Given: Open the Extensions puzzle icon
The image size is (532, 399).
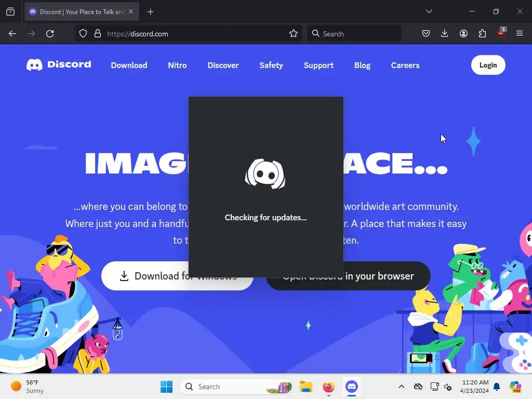Looking at the screenshot, I should [482, 33].
